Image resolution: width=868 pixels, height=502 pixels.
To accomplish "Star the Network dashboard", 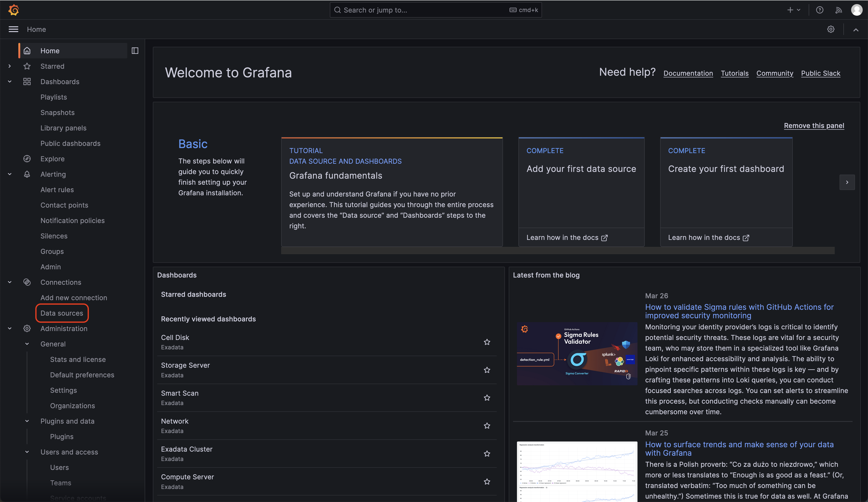I will tap(487, 426).
